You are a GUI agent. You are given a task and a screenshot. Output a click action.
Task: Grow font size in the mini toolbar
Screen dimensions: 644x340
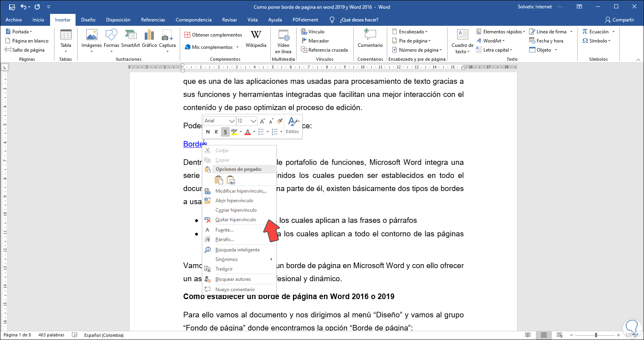pyautogui.click(x=262, y=121)
